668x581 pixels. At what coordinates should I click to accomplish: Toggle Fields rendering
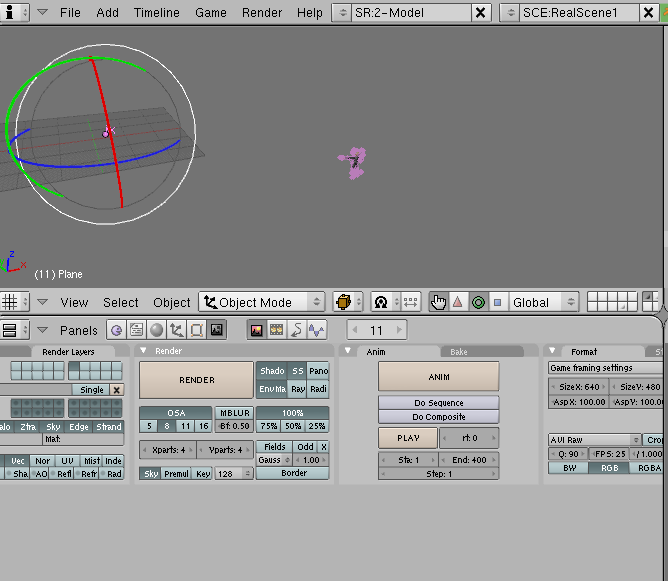coord(274,446)
